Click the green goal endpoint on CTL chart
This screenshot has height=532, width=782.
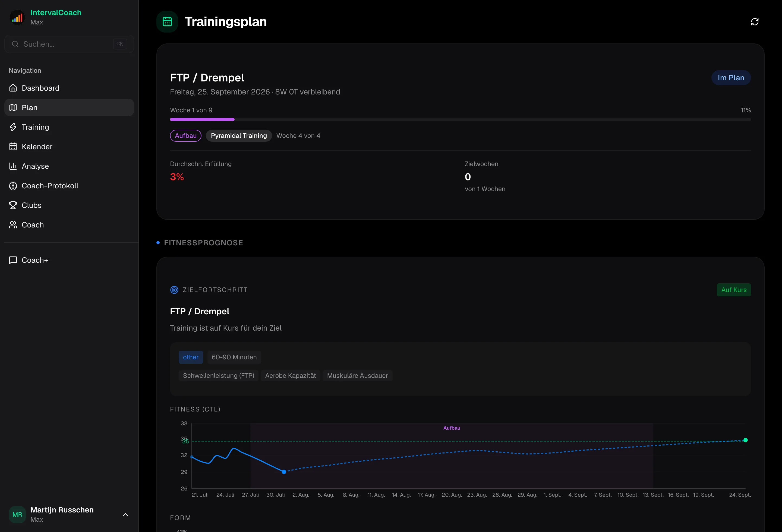745,440
